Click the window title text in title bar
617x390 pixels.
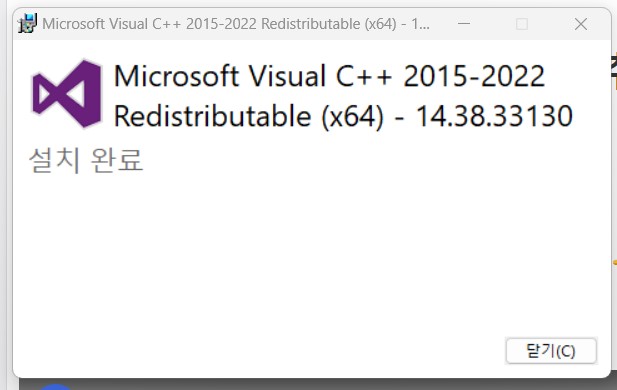[236, 24]
